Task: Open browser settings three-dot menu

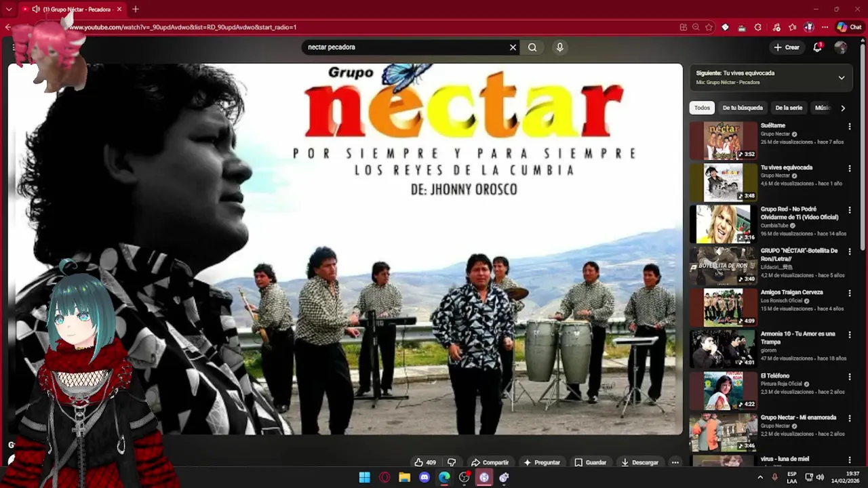Action: tap(825, 27)
